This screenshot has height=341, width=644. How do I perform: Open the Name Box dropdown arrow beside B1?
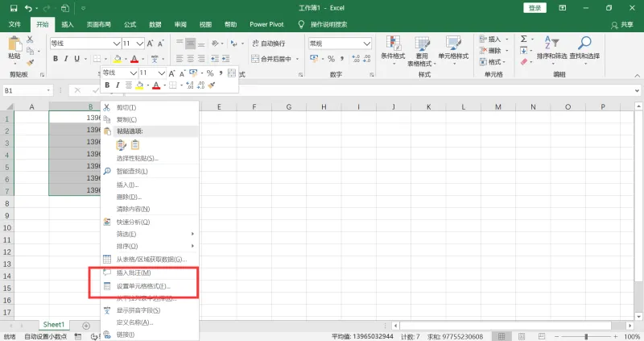click(48, 90)
